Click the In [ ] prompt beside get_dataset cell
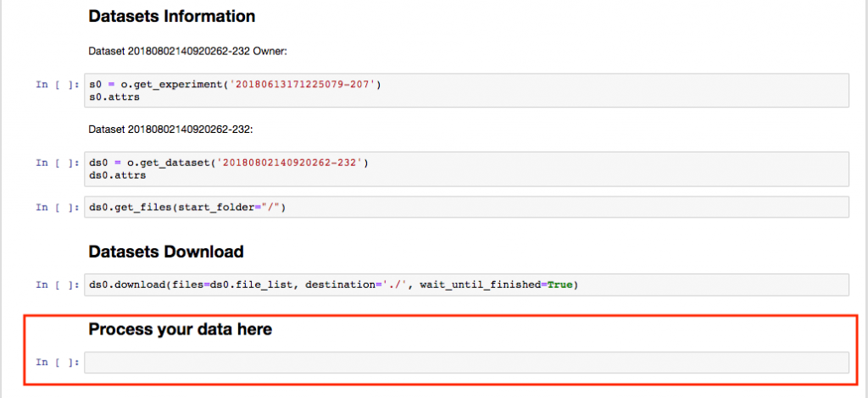Viewport: 868px width, 398px height. coord(58,163)
